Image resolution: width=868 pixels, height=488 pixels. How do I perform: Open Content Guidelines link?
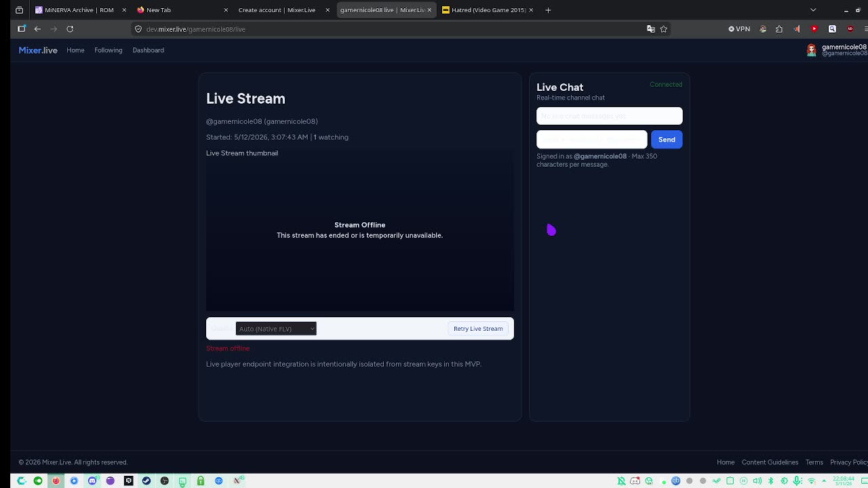(770, 462)
